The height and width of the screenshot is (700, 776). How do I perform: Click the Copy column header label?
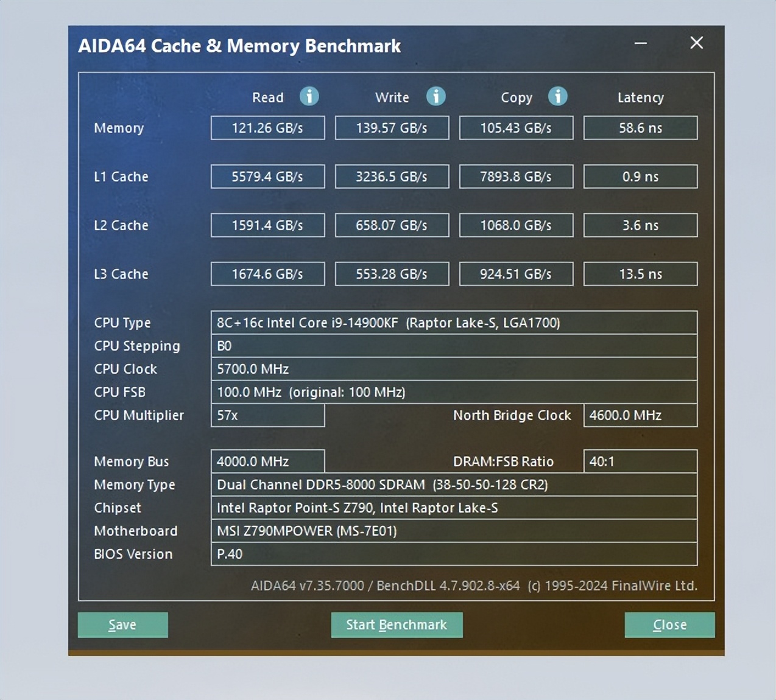pyautogui.click(x=517, y=98)
